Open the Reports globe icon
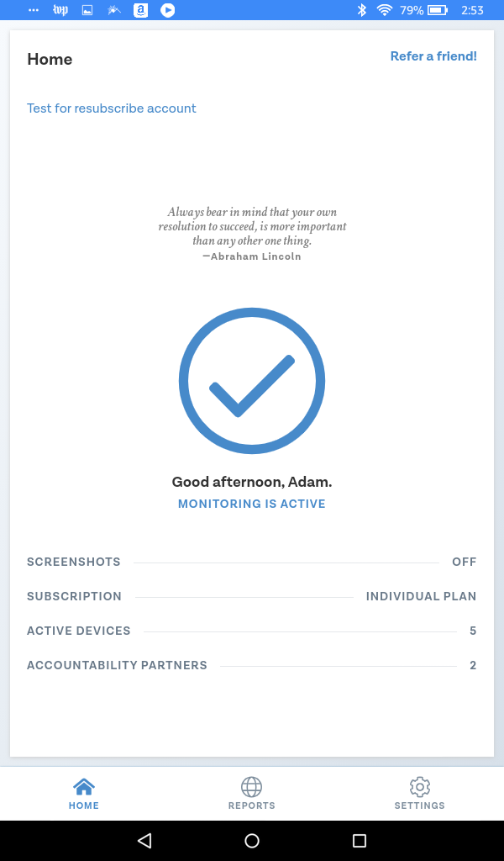The width and height of the screenshot is (504, 861). pyautogui.click(x=252, y=787)
